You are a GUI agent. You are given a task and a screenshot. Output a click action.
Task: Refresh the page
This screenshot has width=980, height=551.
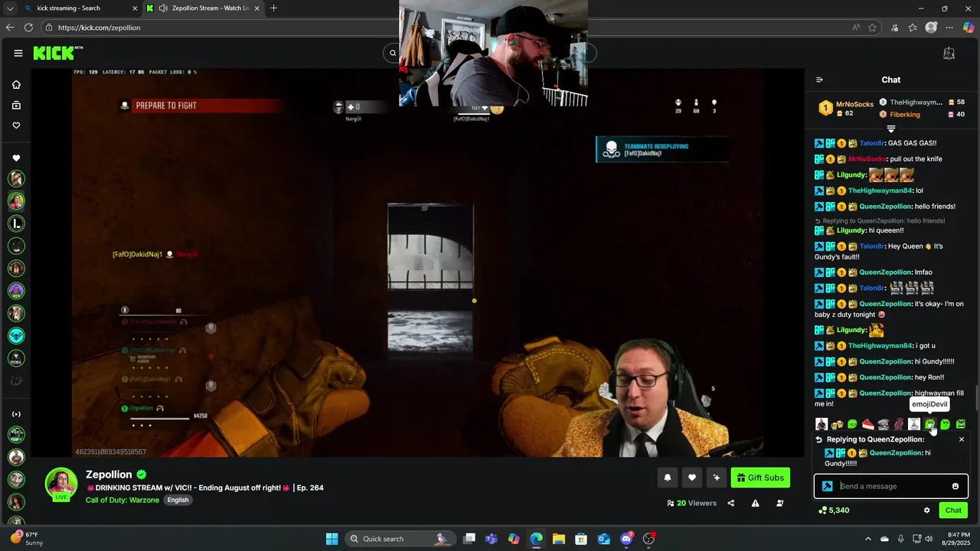(28, 28)
